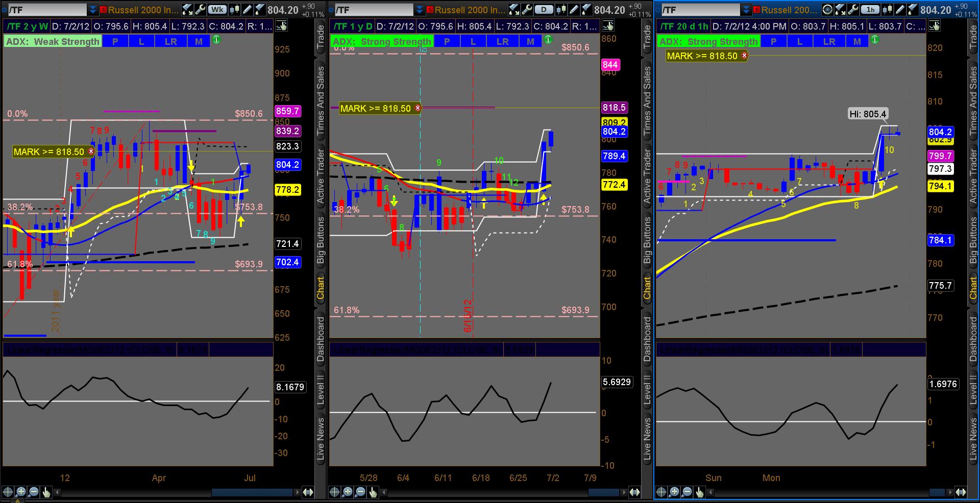
Task: Toggle the P label in the daily chart
Action: (x=447, y=41)
